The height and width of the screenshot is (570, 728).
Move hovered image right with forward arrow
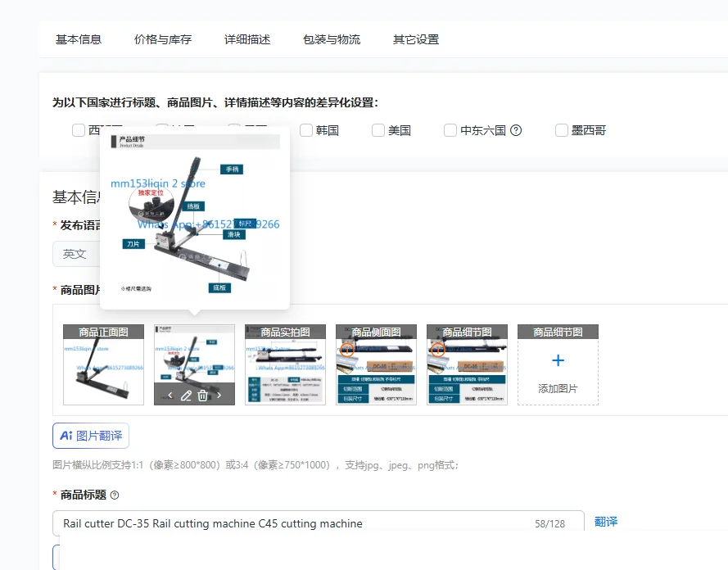(219, 396)
